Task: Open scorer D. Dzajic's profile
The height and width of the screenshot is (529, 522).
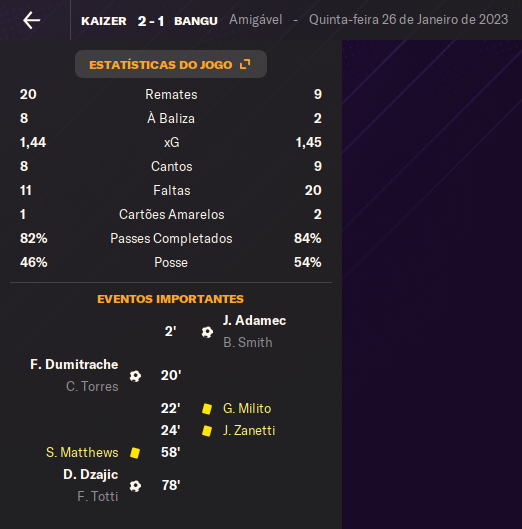Action: (91, 474)
